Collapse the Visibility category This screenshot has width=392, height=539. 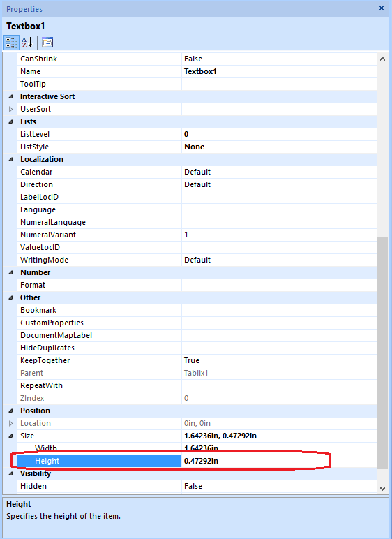[10, 473]
